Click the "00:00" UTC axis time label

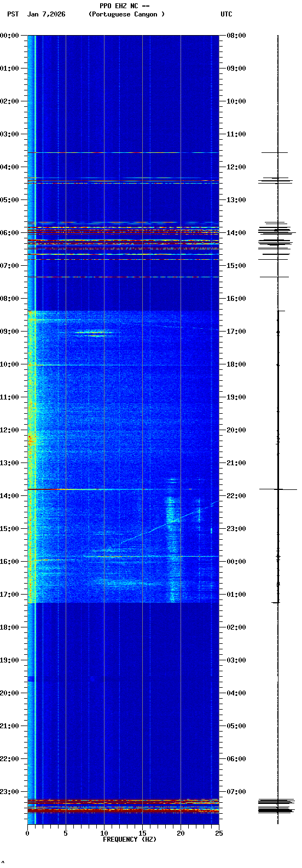click(x=236, y=562)
